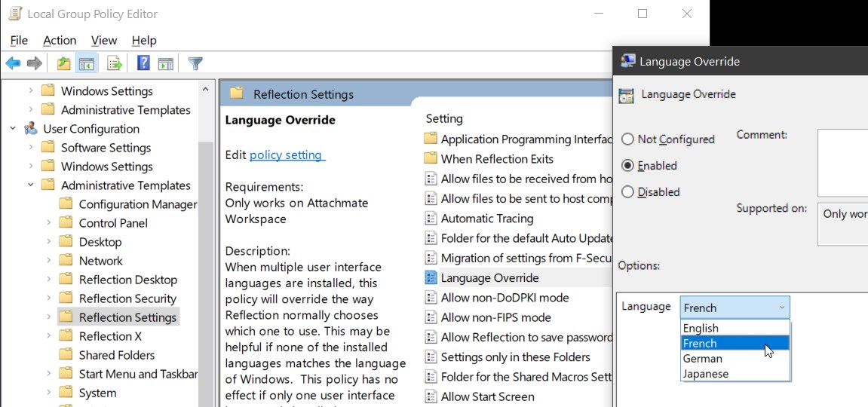Open Help via the blue question mark icon
Screen dimensions: 868x407
[x=143, y=63]
